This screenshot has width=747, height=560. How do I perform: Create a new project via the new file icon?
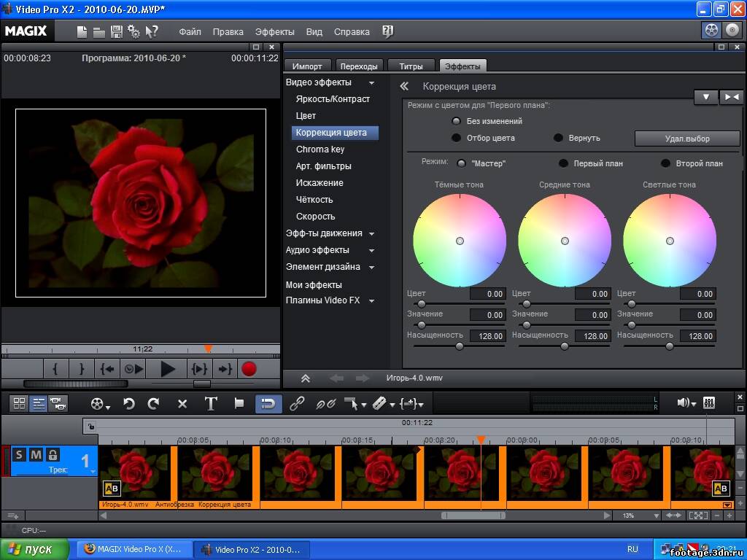coord(82,32)
